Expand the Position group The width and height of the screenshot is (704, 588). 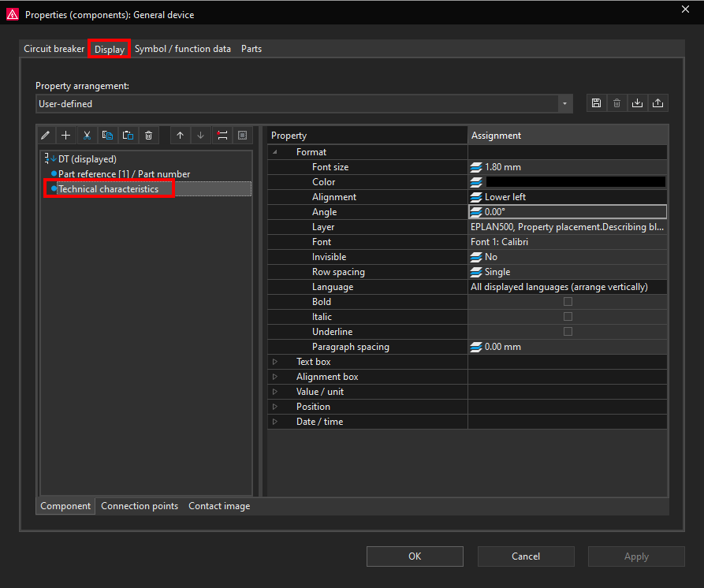(275, 407)
